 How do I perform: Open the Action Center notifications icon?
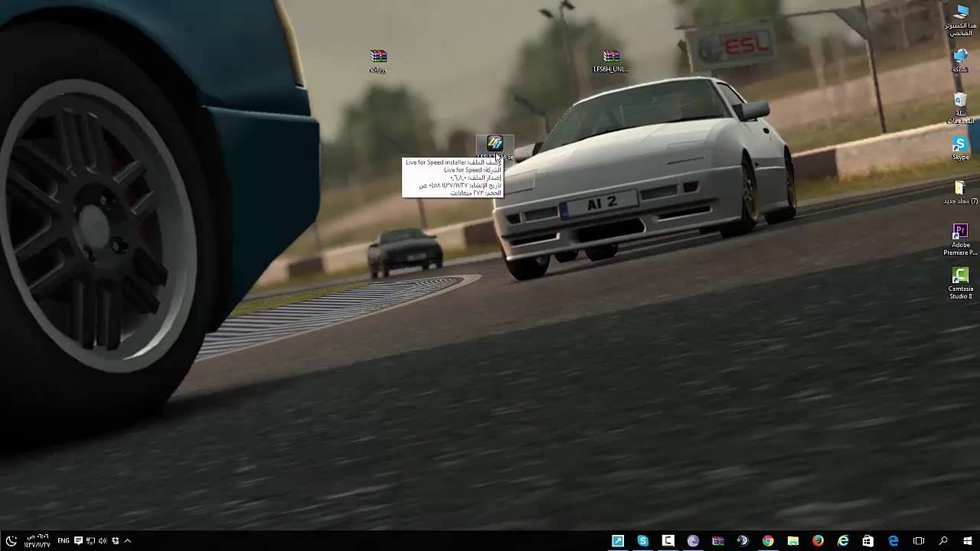[x=78, y=541]
